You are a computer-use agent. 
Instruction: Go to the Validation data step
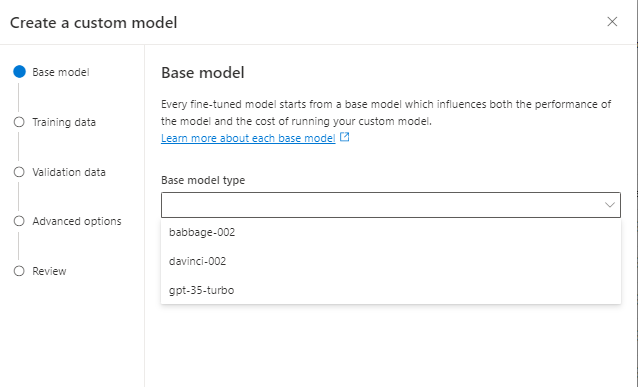click(69, 172)
